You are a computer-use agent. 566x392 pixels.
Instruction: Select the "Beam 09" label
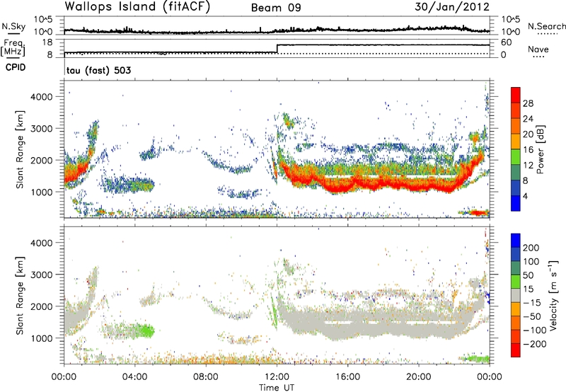click(276, 8)
